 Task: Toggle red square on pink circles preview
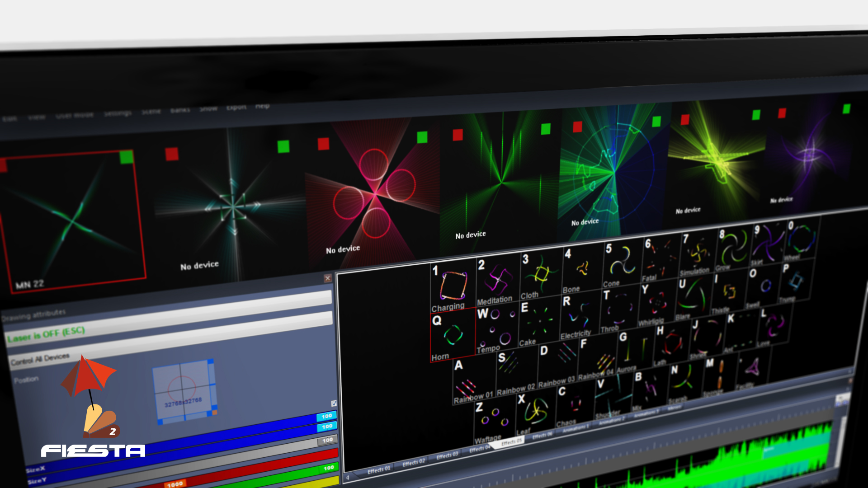pos(323,144)
